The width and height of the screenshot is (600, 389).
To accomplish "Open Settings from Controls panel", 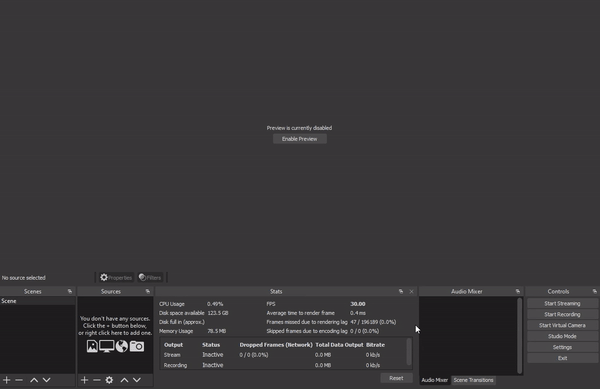I will click(x=562, y=347).
